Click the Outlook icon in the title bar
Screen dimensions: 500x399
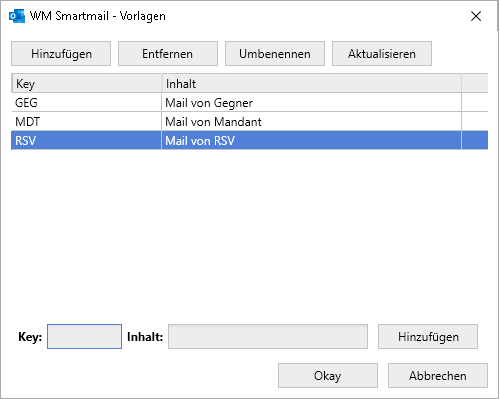[x=17, y=16]
